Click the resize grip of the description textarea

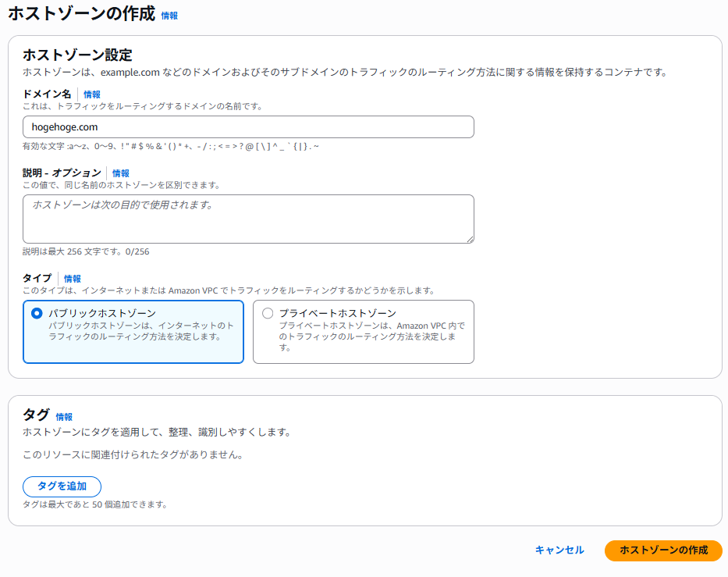471,240
